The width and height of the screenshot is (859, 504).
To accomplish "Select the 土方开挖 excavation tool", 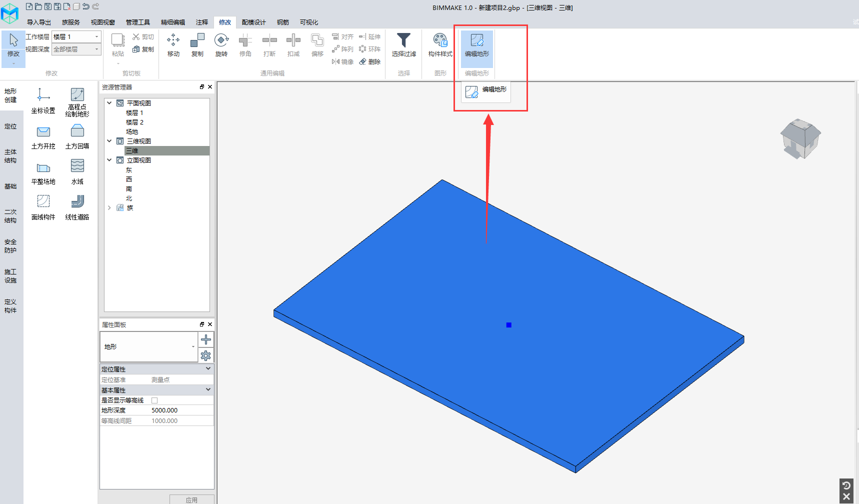I will 43,137.
